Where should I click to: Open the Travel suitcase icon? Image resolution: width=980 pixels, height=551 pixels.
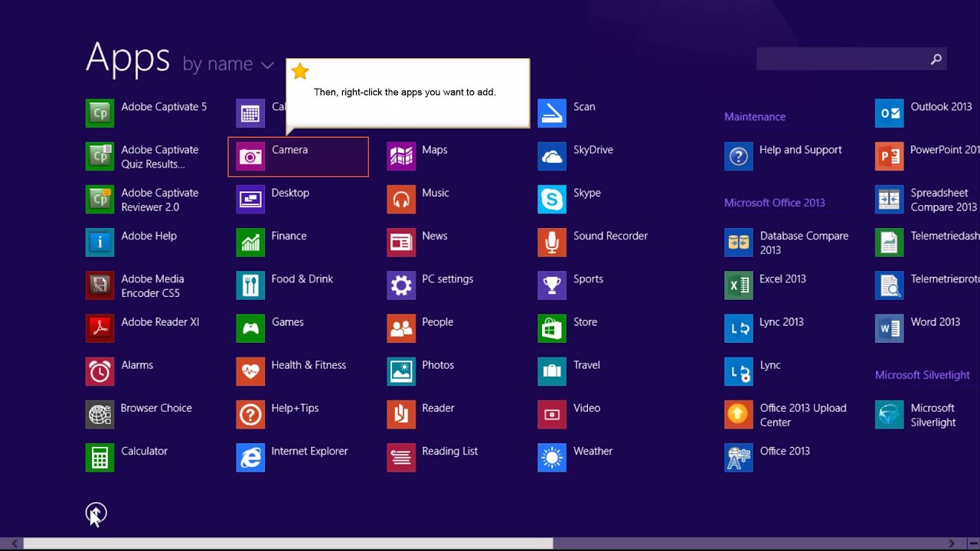(x=552, y=371)
